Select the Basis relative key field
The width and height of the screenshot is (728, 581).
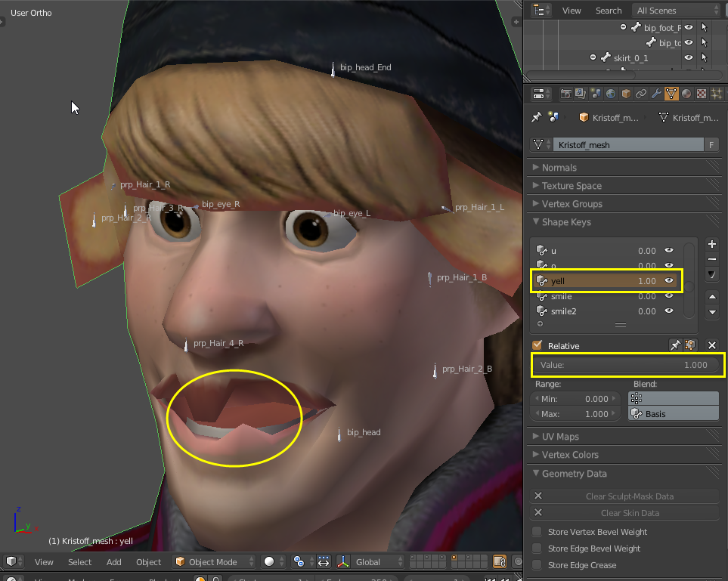[x=674, y=414]
